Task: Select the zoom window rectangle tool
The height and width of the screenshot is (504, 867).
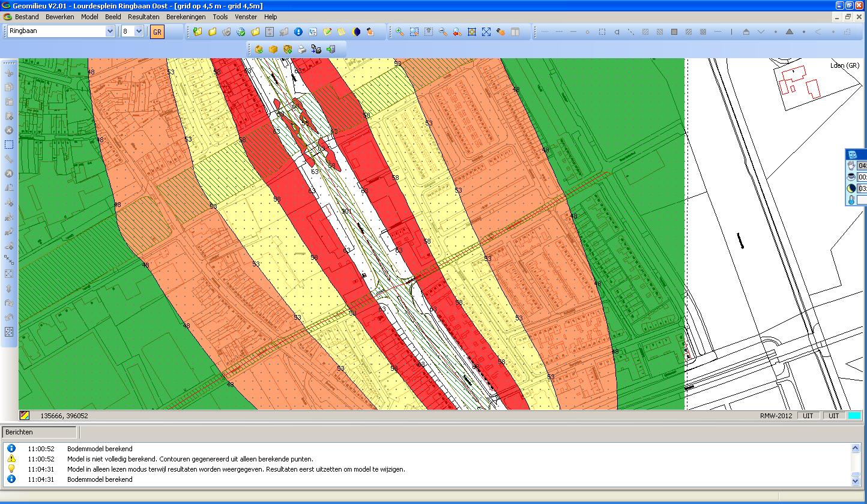Action: [414, 32]
